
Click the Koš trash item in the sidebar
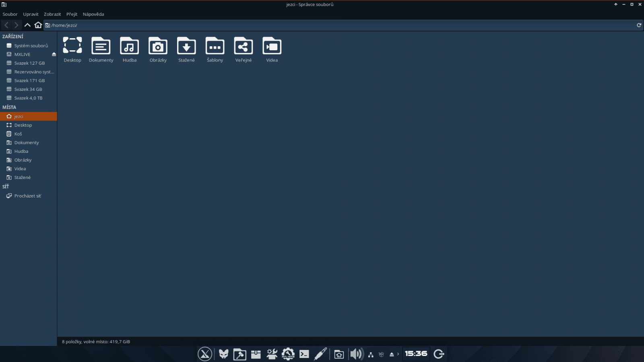tap(18, 134)
